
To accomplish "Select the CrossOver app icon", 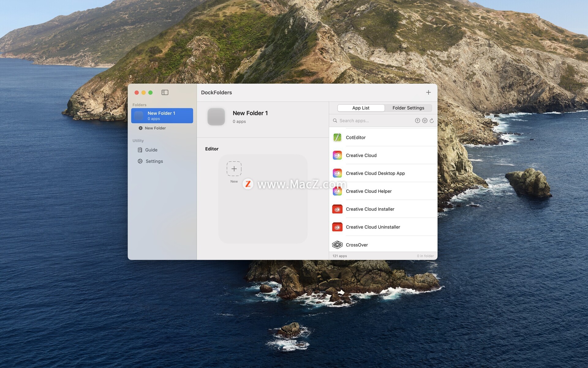I will tap(337, 245).
